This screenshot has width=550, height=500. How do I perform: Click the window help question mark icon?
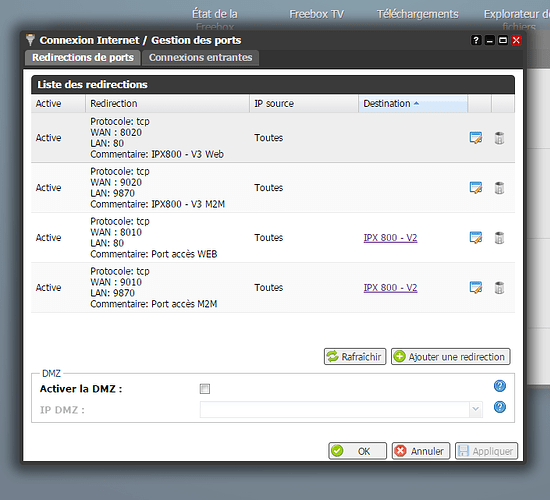(476, 40)
